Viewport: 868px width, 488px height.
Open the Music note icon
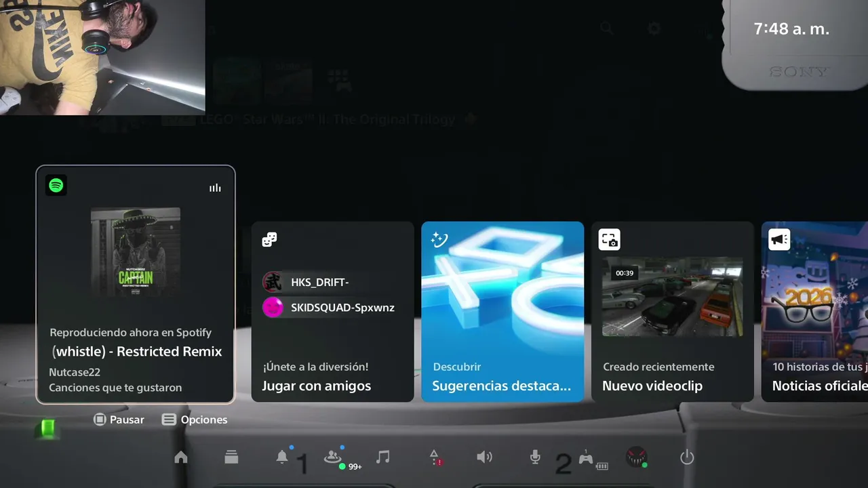point(383,457)
